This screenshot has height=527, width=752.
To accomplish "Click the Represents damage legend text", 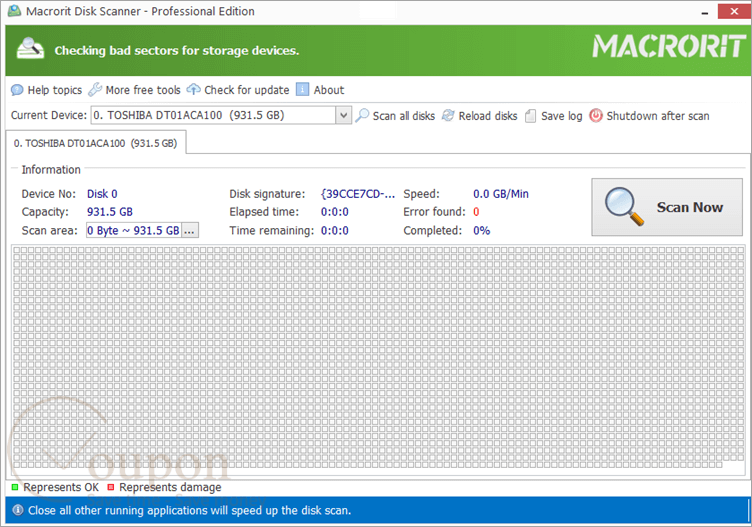I will (170, 487).
